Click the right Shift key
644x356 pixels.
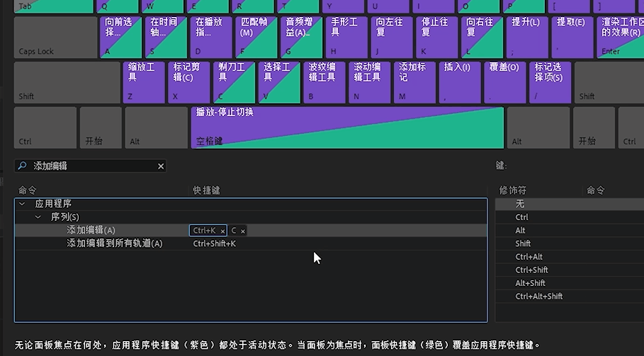click(x=609, y=82)
